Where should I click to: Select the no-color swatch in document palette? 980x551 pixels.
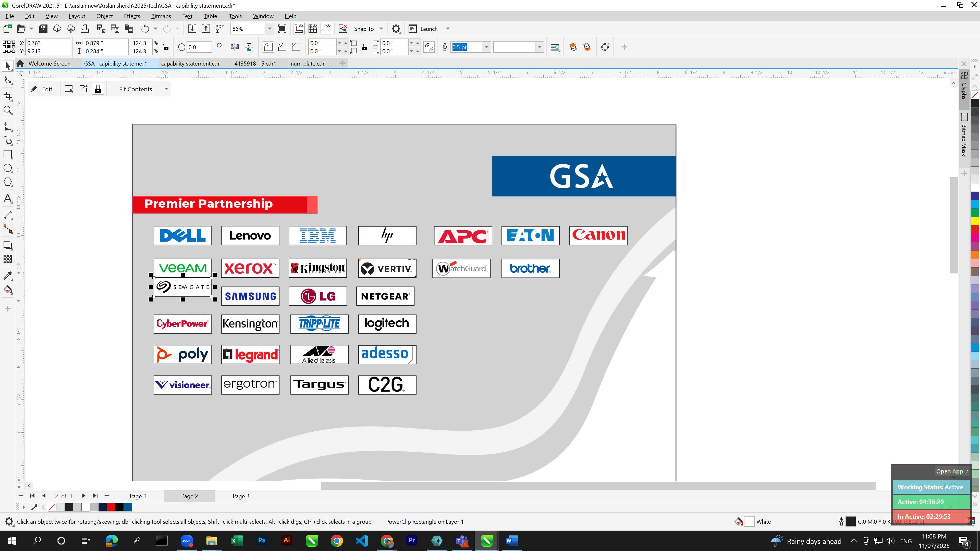pos(52,507)
